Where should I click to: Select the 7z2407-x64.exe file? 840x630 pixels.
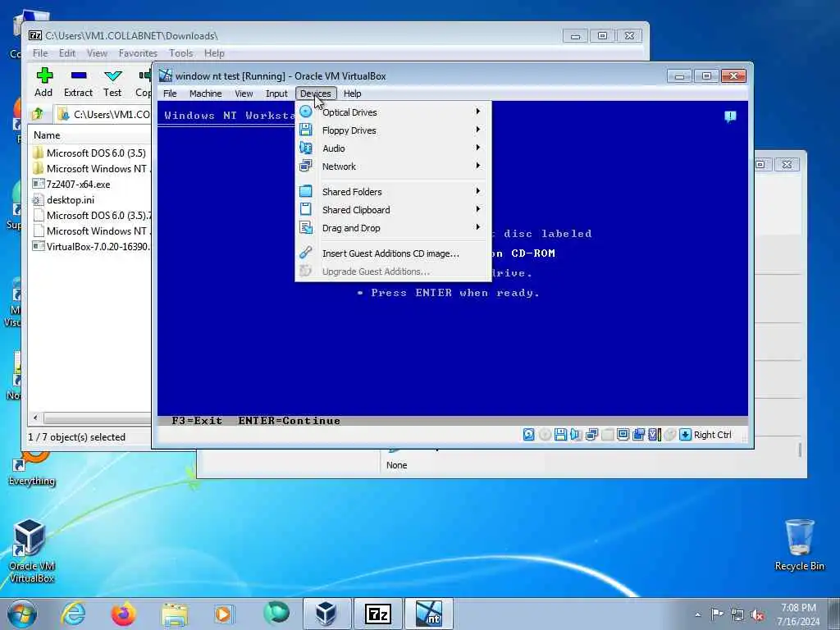tap(71, 185)
